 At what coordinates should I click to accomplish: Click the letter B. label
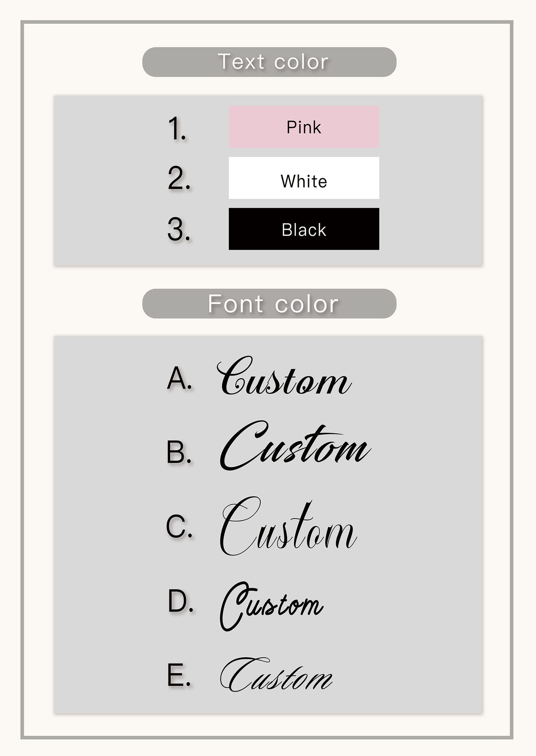179,452
